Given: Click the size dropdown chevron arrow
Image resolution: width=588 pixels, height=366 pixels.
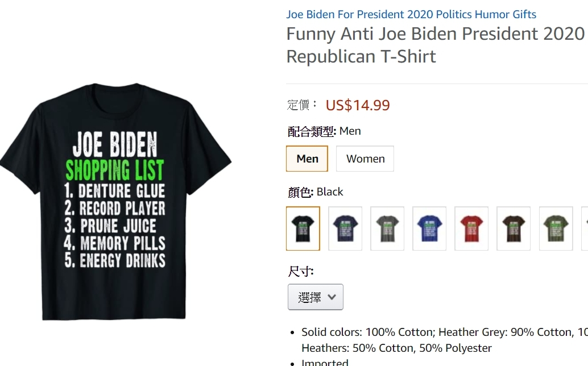Looking at the screenshot, I should [332, 297].
